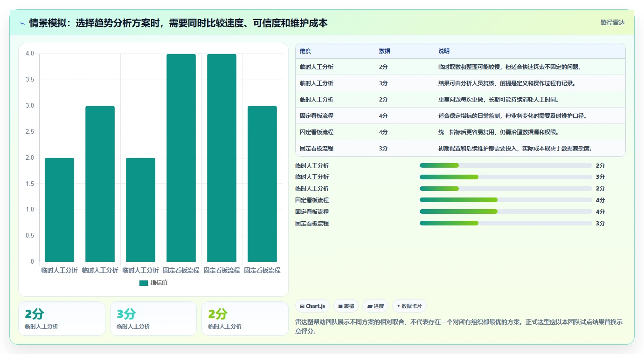Toggle the 指标值 legend swatch below the chart
The height and width of the screenshot is (354, 644).
(x=144, y=283)
